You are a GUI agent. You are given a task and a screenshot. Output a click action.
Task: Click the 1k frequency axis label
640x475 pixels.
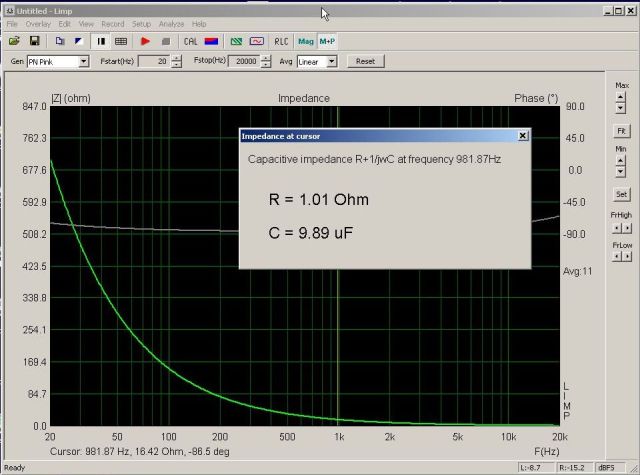339,437
